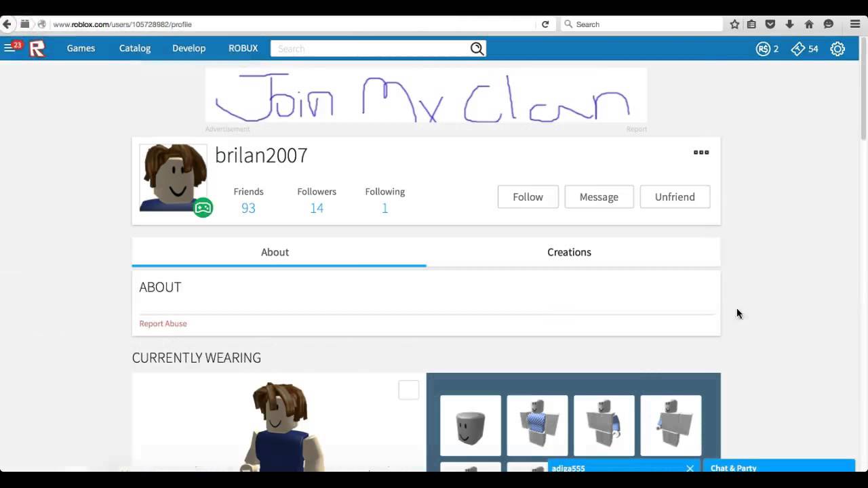
Task: Switch to the Creations tab
Action: click(x=573, y=252)
